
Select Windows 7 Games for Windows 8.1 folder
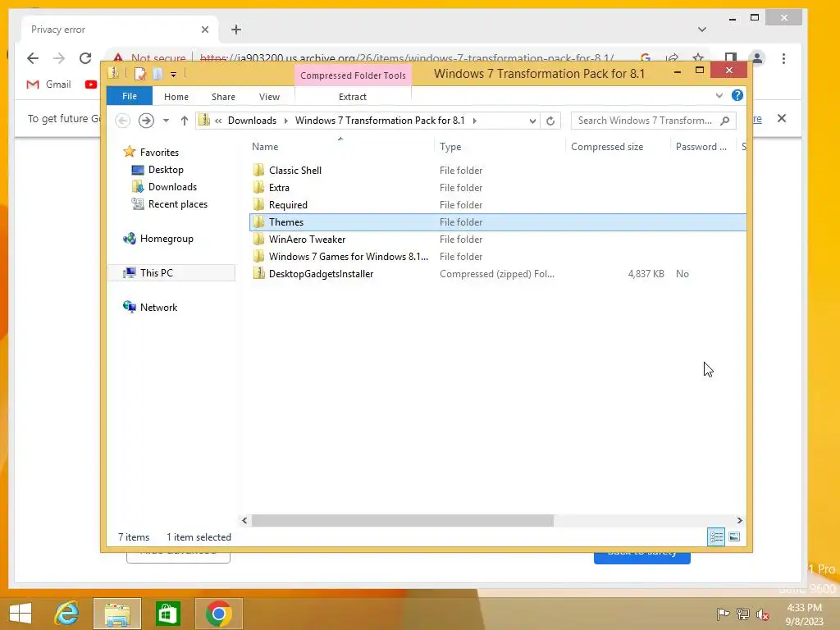(x=348, y=257)
